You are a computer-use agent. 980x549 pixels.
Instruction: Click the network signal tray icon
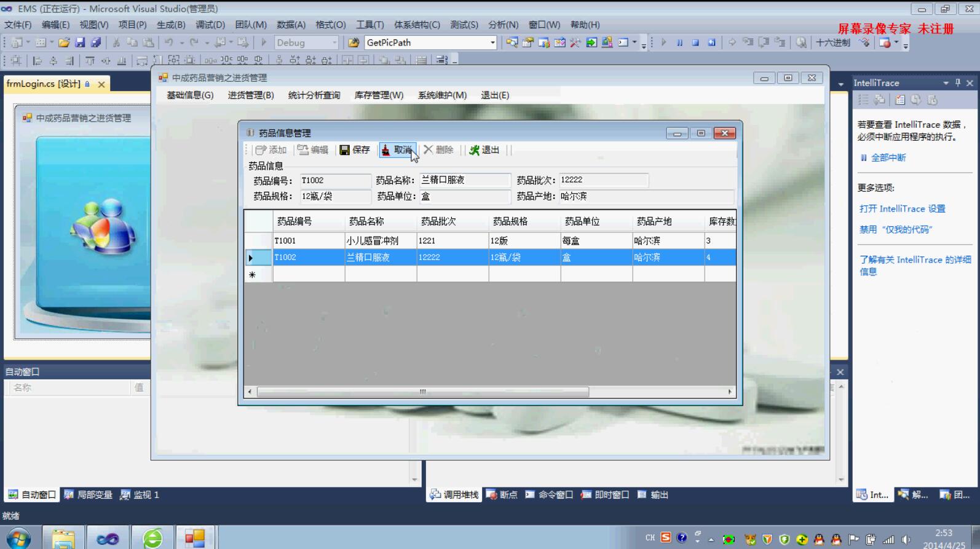[x=888, y=539]
